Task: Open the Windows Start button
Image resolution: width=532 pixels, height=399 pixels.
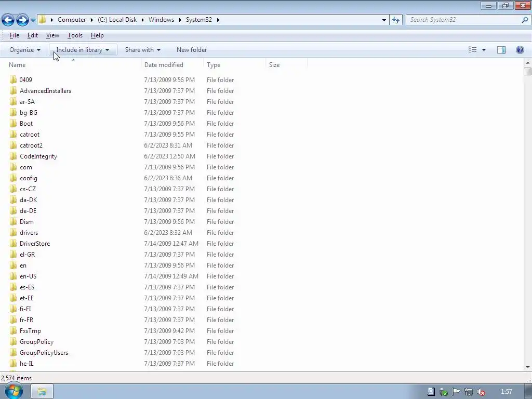Action: point(14,391)
